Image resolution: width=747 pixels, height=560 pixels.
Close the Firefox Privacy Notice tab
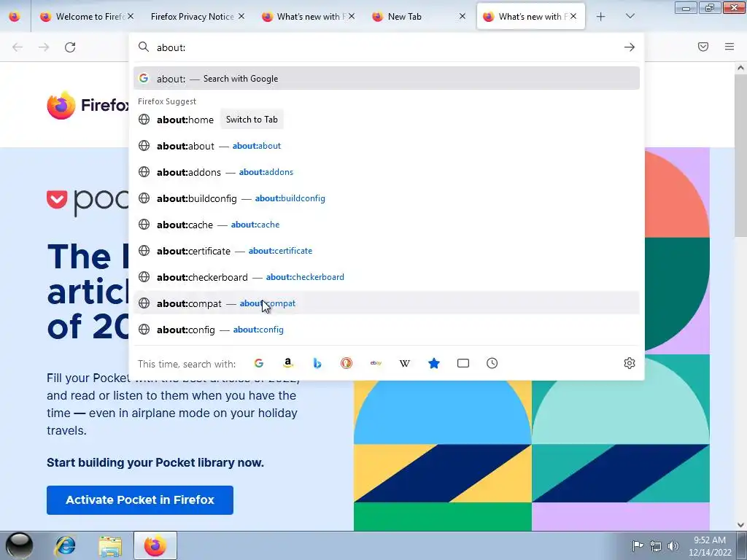pyautogui.click(x=241, y=16)
